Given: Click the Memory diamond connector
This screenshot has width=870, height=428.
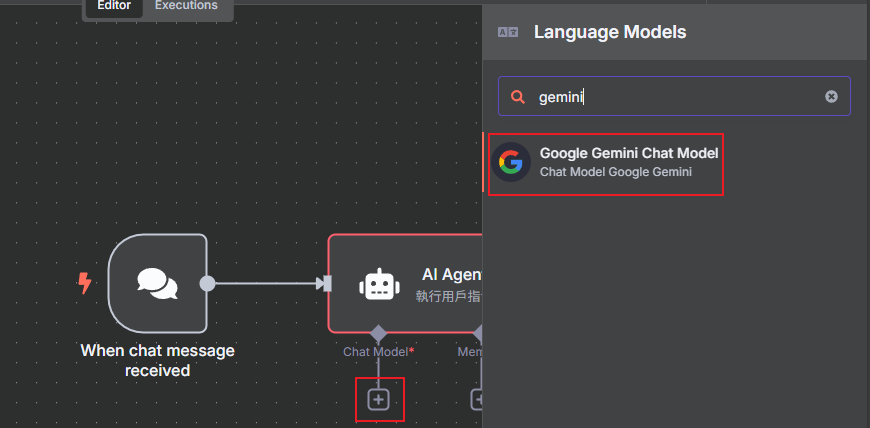Looking at the screenshot, I should click(x=478, y=333).
